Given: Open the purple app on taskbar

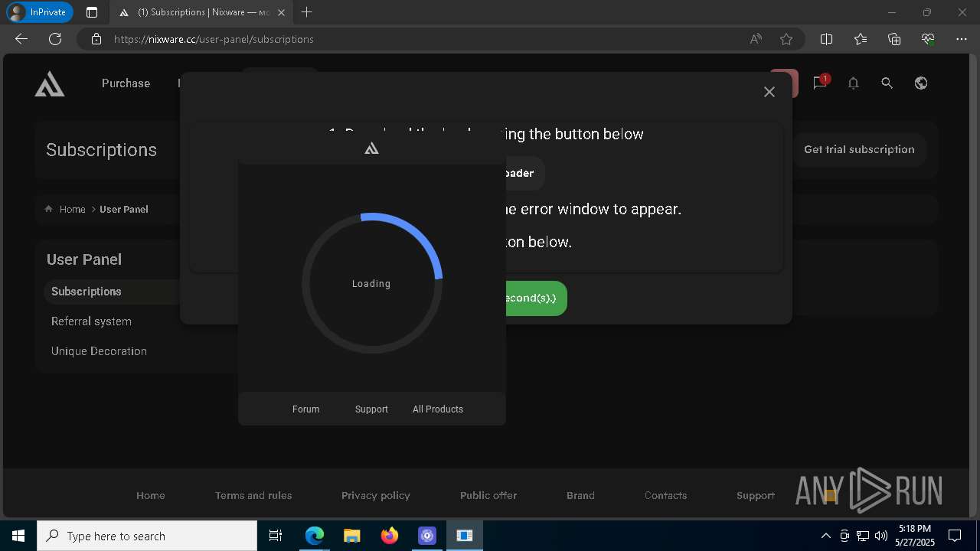Looking at the screenshot, I should point(426,536).
